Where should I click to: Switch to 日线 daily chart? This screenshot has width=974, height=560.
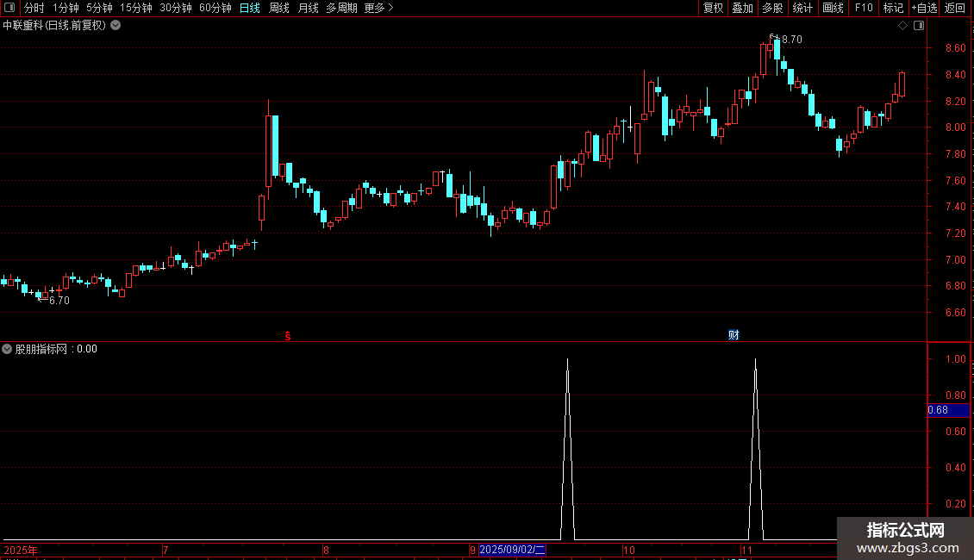pyautogui.click(x=250, y=8)
